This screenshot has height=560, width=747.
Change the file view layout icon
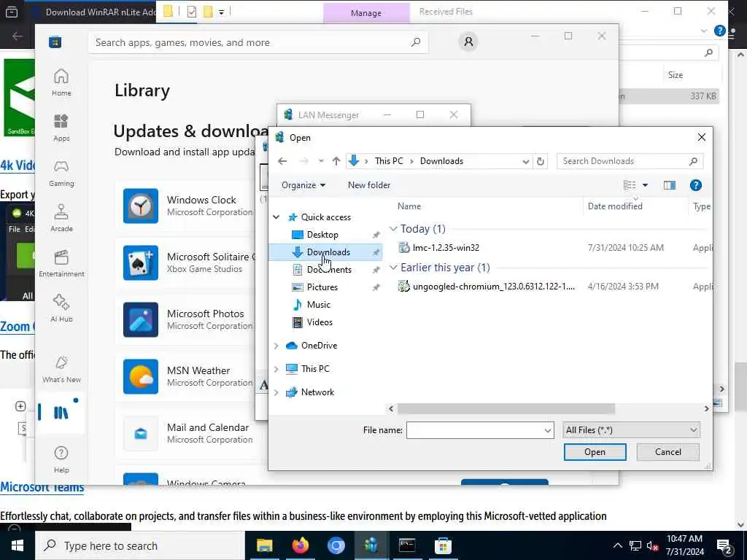630,184
